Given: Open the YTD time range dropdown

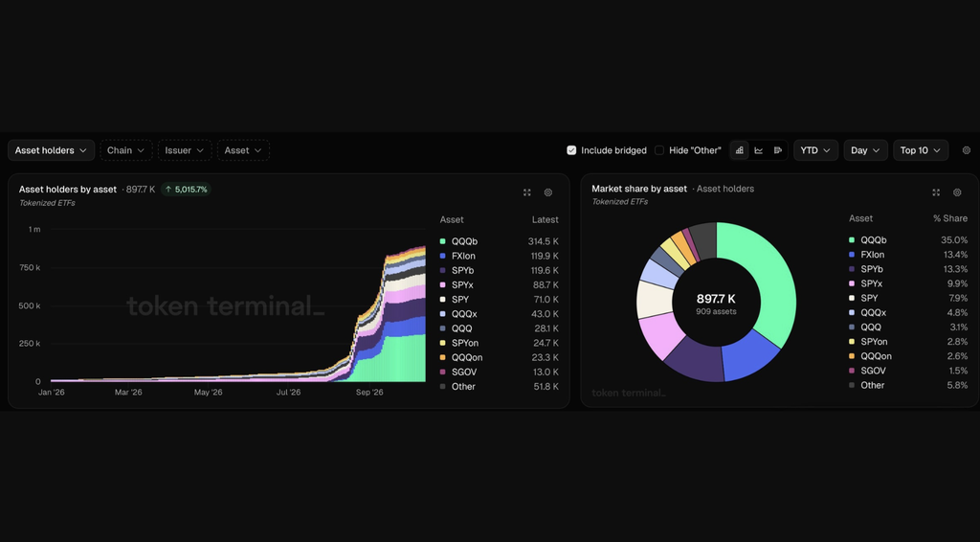Looking at the screenshot, I should pyautogui.click(x=815, y=150).
